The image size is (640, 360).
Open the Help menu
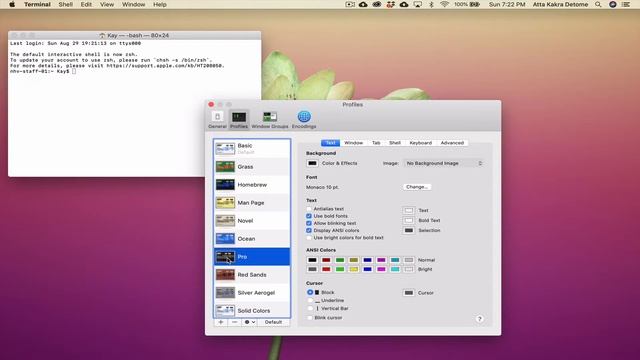[x=160, y=4]
